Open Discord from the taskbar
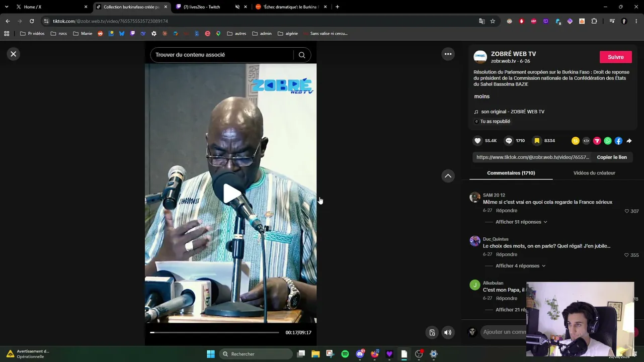The width and height of the screenshot is (644, 362). point(360,354)
